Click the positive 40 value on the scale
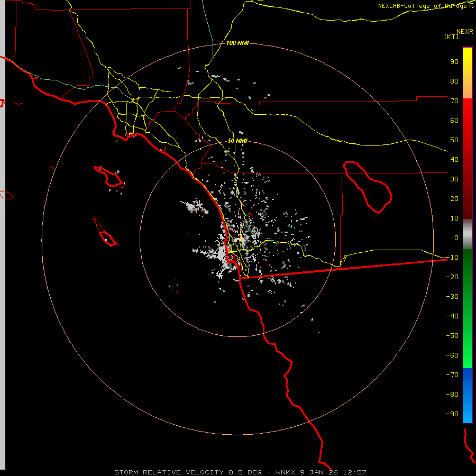This screenshot has width=476, height=476. click(x=454, y=160)
